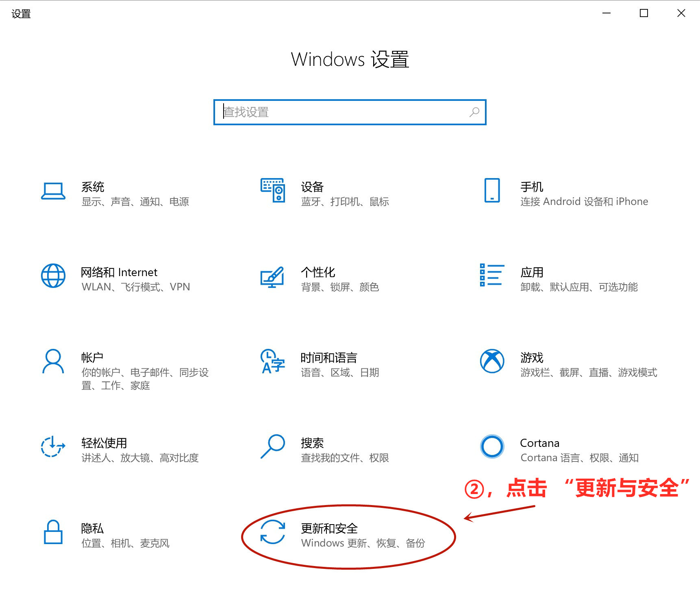
Task: Focus the 查找设置 search field
Action: pos(350,112)
